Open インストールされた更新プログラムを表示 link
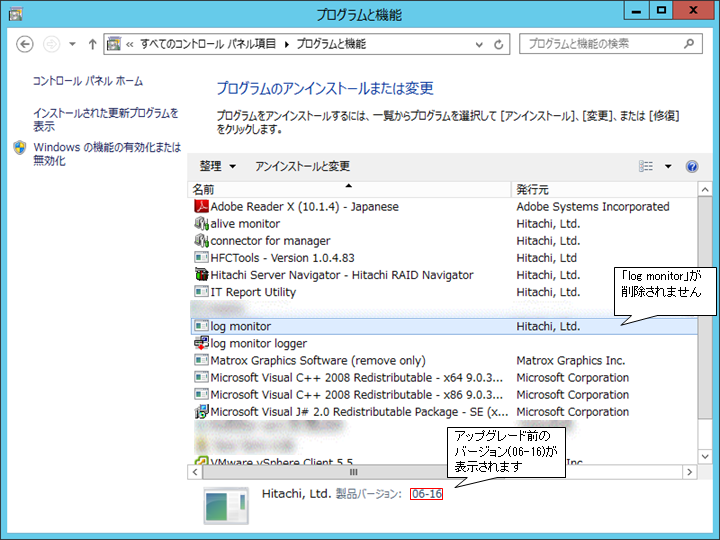720x540 pixels. [106, 119]
